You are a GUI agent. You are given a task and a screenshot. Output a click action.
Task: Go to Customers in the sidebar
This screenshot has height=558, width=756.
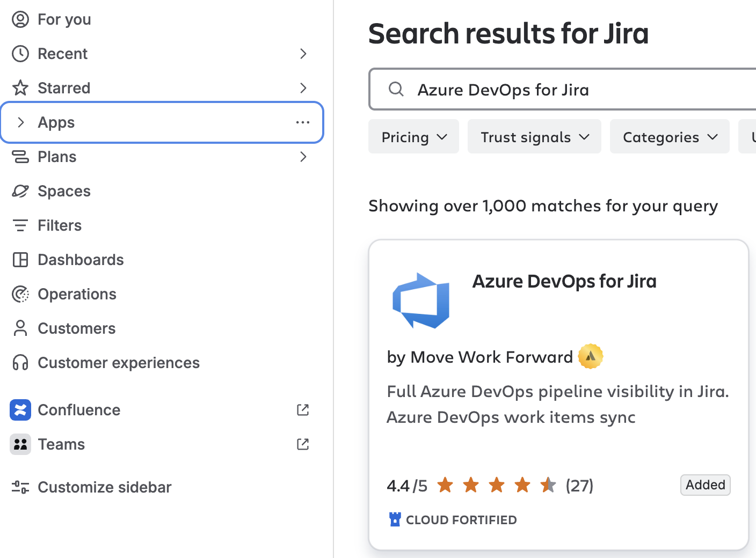(77, 328)
